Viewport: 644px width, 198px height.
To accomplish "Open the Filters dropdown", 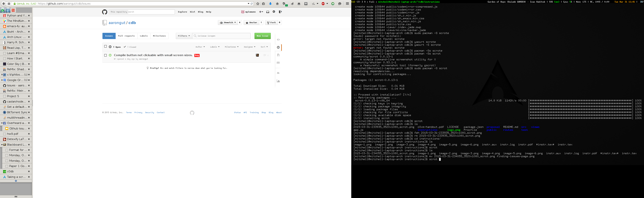I will 184,36.
